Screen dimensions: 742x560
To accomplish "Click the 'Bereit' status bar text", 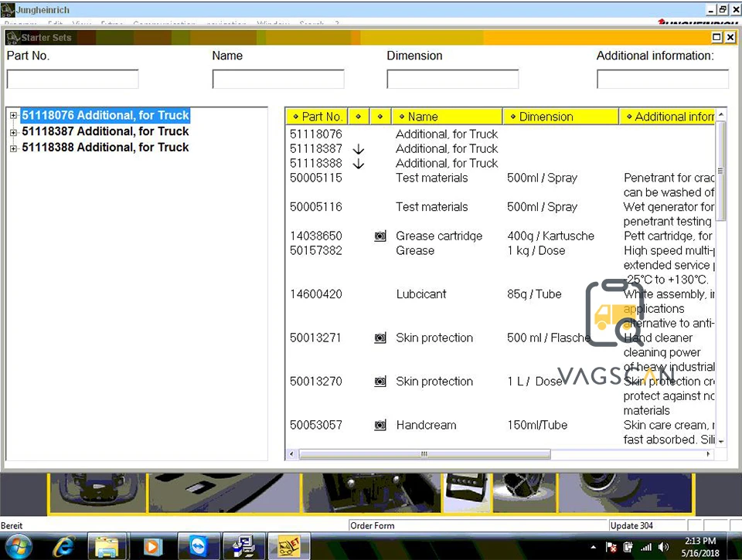I will [12, 525].
